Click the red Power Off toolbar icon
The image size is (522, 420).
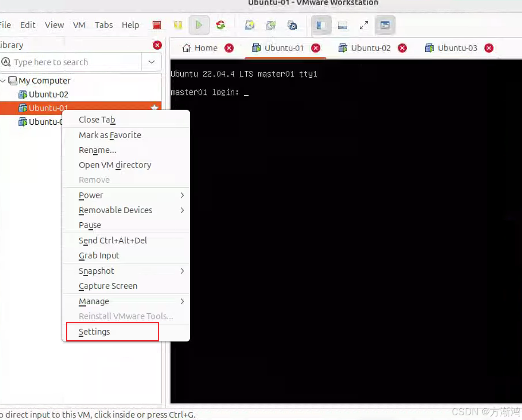pos(157,25)
